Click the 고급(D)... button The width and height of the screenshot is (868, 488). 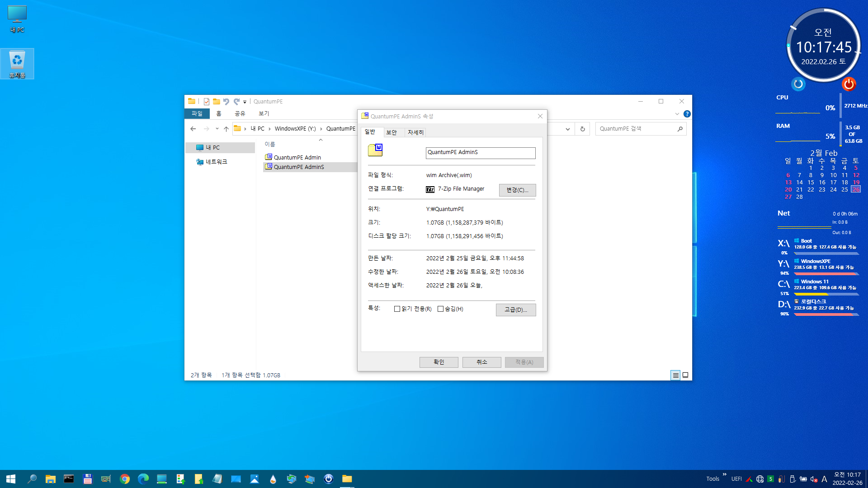(x=516, y=310)
